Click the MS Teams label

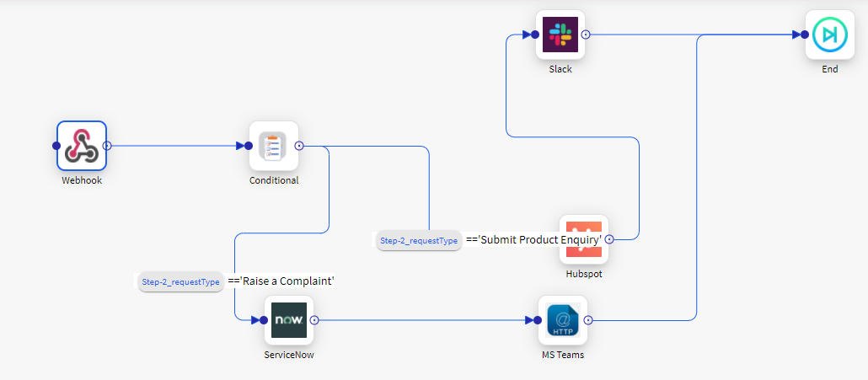point(563,355)
